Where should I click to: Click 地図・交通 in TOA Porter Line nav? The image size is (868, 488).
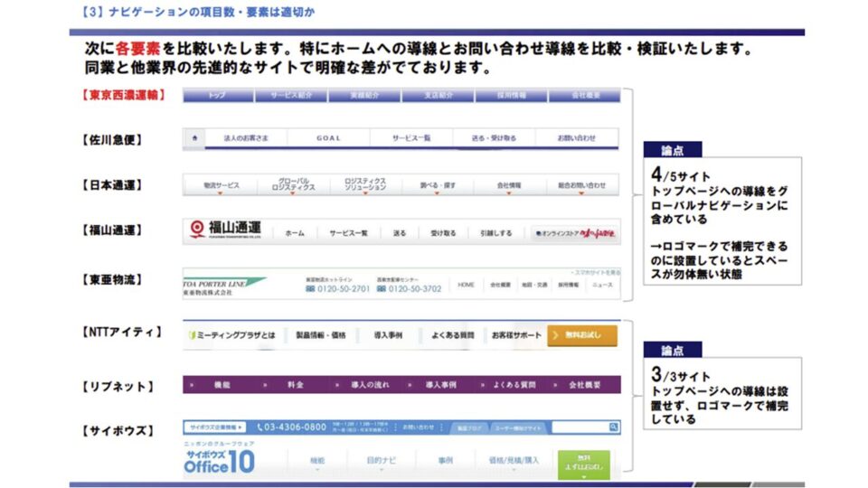pyautogui.click(x=534, y=285)
